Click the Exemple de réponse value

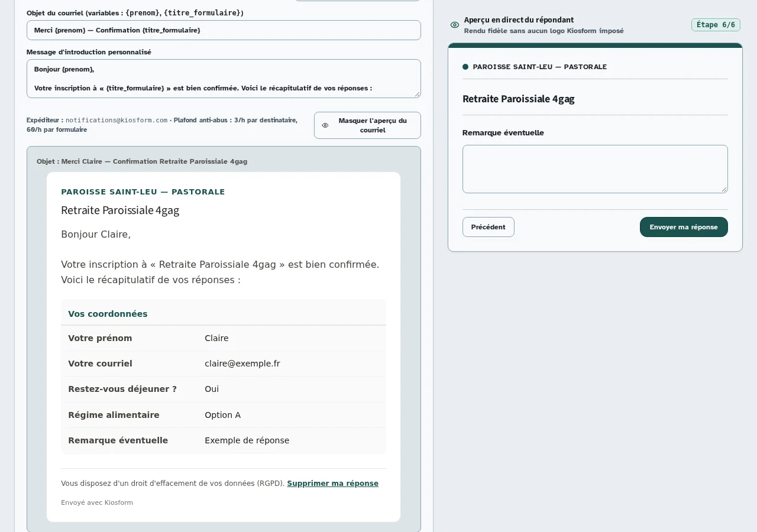pos(247,440)
